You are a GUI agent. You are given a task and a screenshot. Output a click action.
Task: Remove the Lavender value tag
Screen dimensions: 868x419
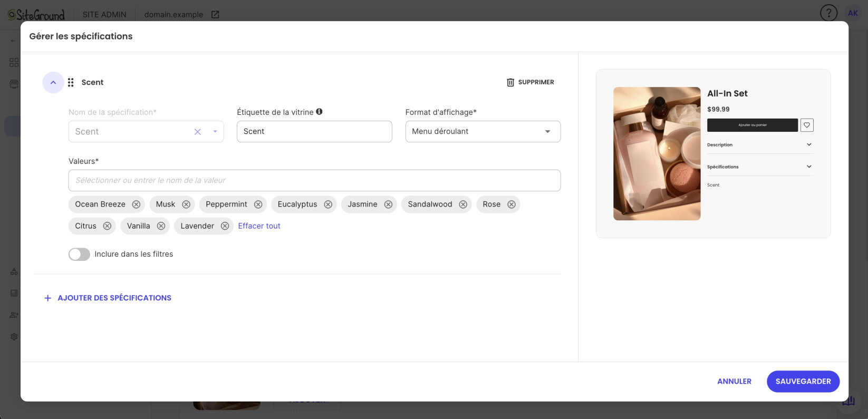[x=225, y=226]
